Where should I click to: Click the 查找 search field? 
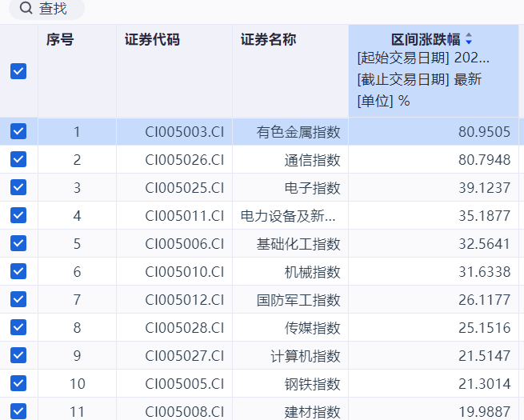pos(46,8)
